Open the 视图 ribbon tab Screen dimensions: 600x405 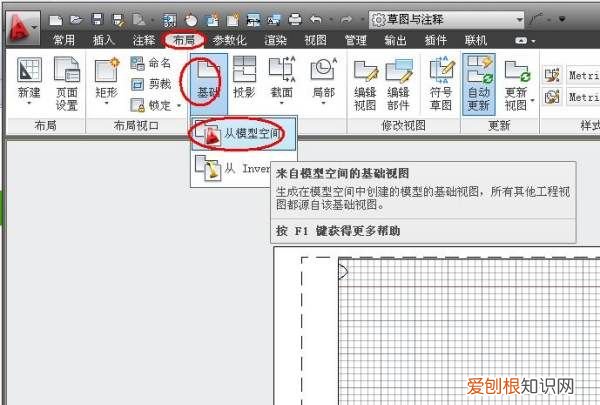click(316, 40)
